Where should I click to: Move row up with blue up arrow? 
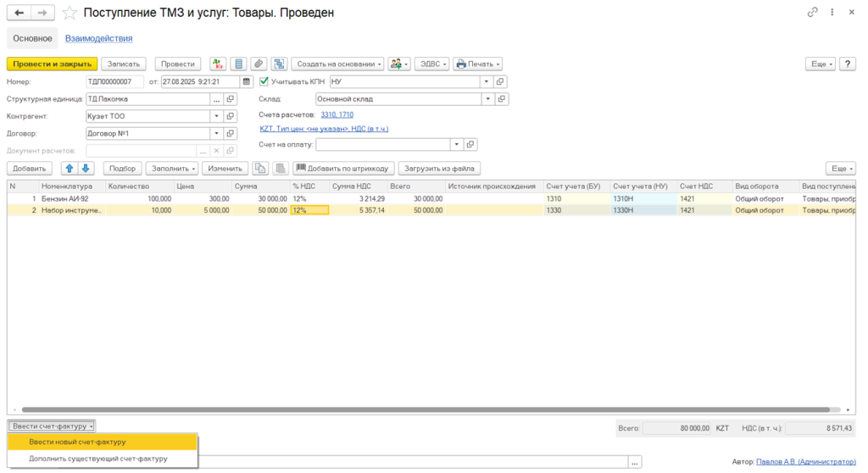coord(70,168)
